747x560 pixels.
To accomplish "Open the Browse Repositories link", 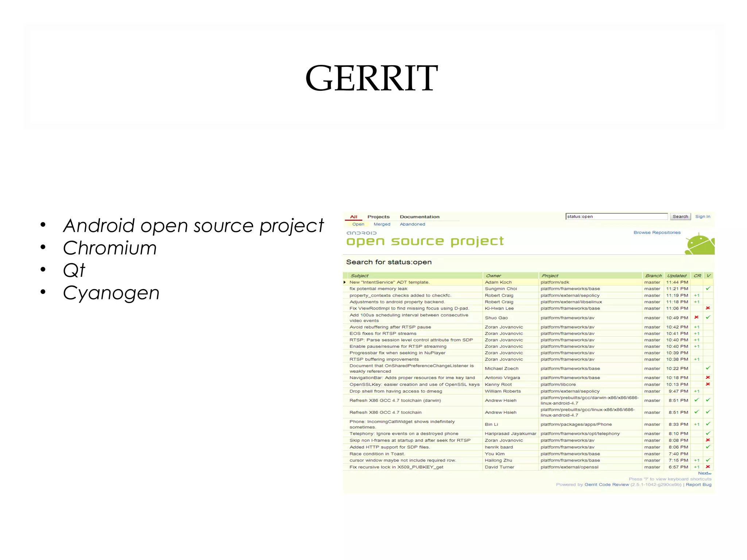I will [657, 233].
